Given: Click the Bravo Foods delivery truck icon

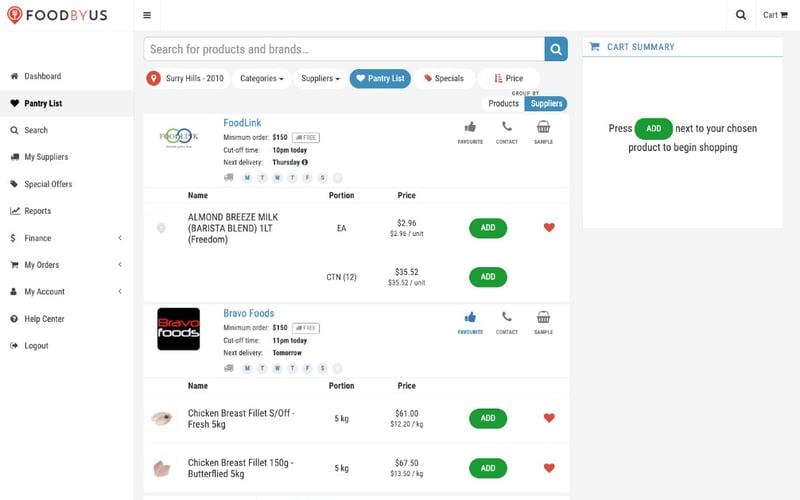Looking at the screenshot, I should [229, 368].
